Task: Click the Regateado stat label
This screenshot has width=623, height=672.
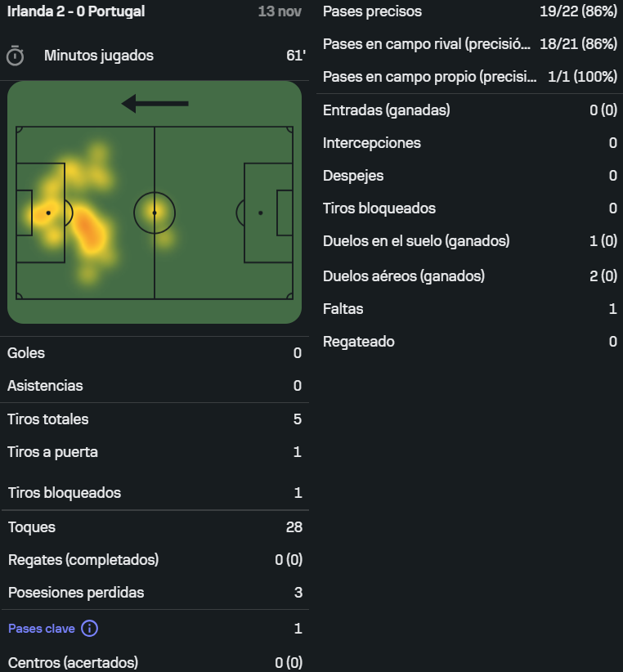Action: coord(359,342)
